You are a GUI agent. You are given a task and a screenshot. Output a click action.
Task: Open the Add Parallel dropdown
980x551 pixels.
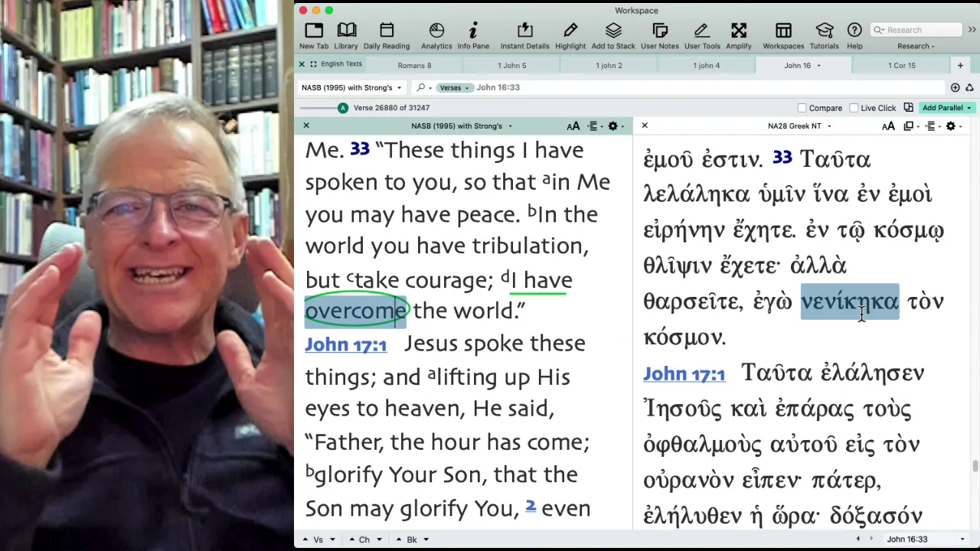(946, 108)
